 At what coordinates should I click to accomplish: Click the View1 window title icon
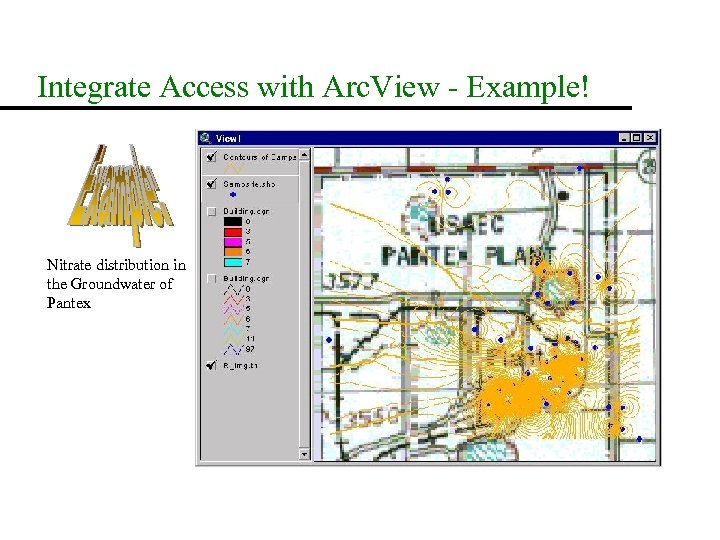click(x=206, y=138)
